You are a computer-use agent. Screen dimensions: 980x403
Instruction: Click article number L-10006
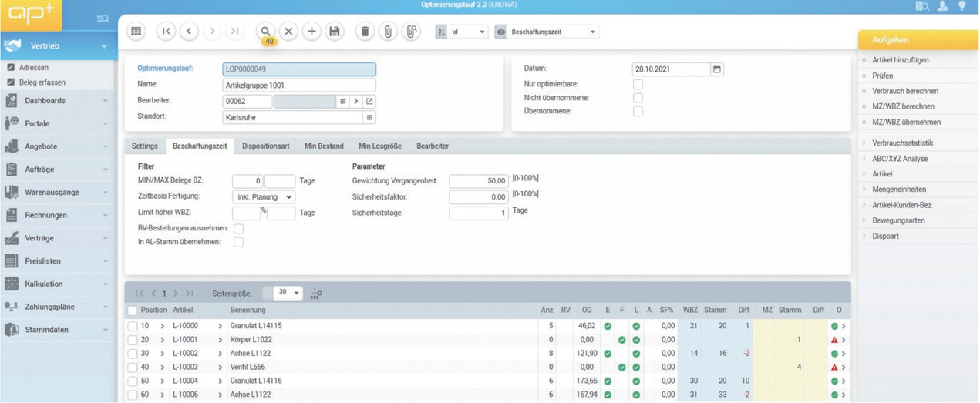click(185, 395)
